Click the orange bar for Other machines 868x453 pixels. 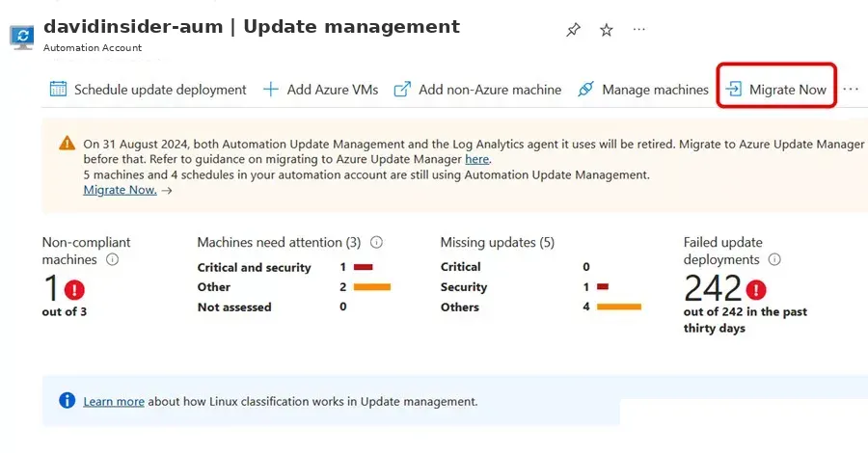coord(372,287)
